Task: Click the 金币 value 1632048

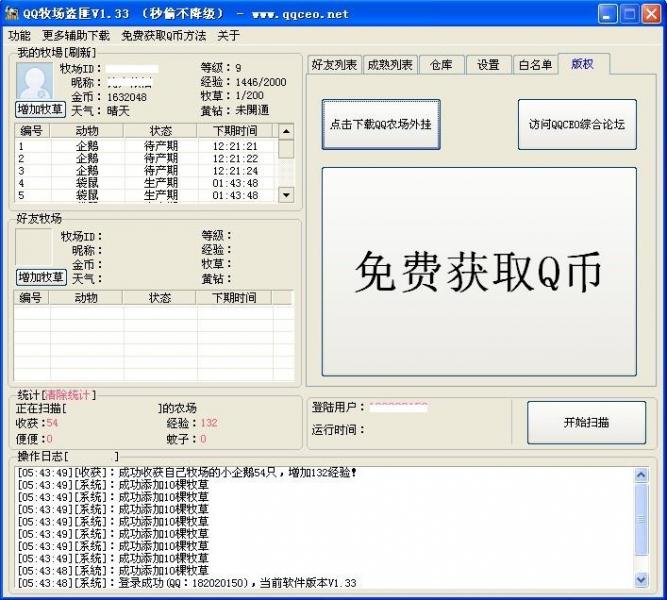Action: (x=127, y=97)
